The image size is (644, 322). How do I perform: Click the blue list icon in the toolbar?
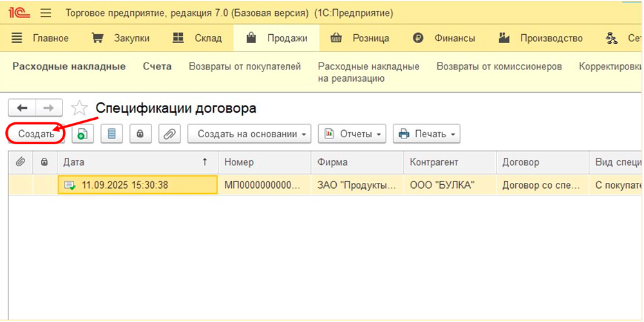pyautogui.click(x=111, y=134)
